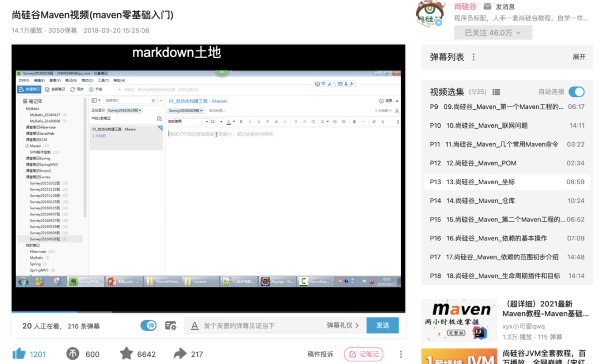Open the 视频选集 list view icon

click(x=496, y=92)
